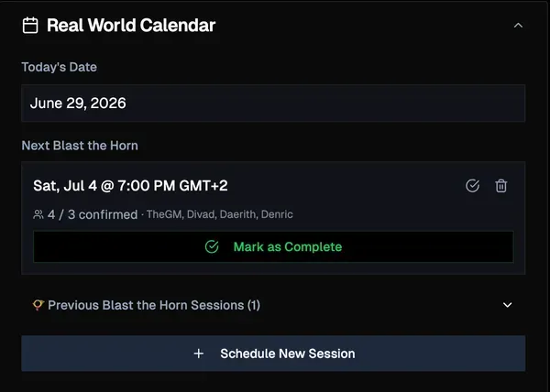The height and width of the screenshot is (392, 550).
Task: Click the calendar icon beside Real World Calendar
Action: pos(30,26)
